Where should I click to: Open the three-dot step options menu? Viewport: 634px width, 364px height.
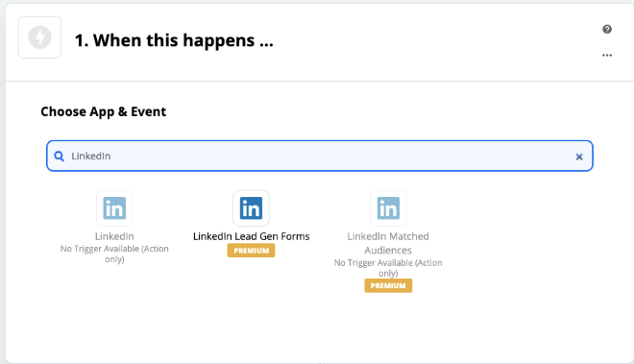point(607,55)
